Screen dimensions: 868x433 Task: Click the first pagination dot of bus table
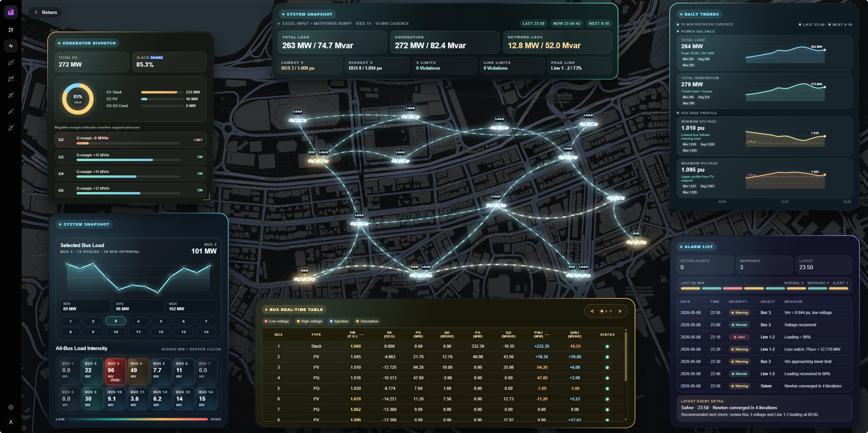coord(602,311)
